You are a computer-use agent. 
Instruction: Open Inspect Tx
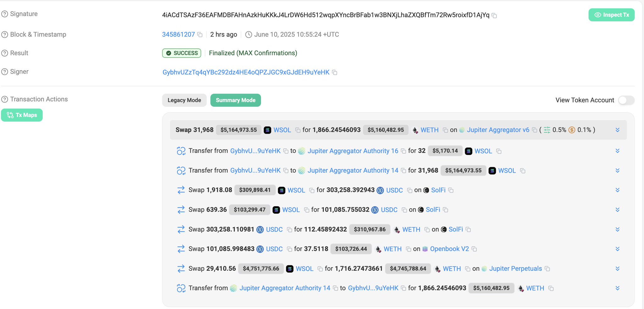[611, 15]
